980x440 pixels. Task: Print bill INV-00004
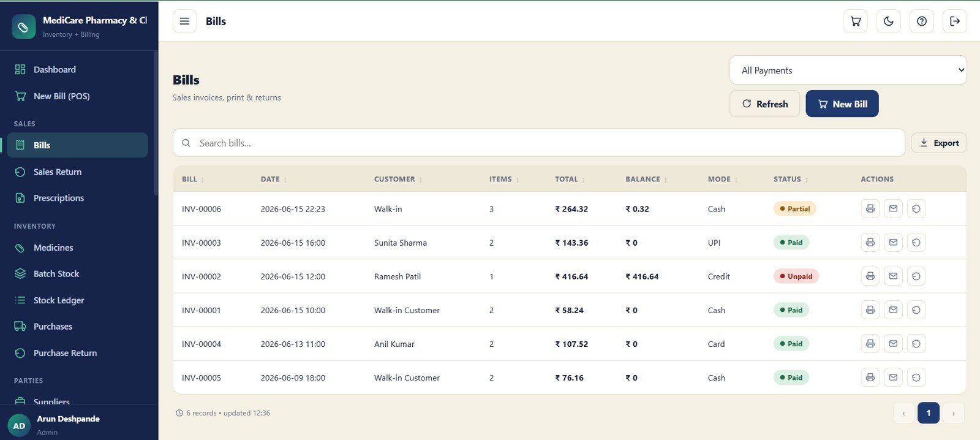pyautogui.click(x=870, y=344)
